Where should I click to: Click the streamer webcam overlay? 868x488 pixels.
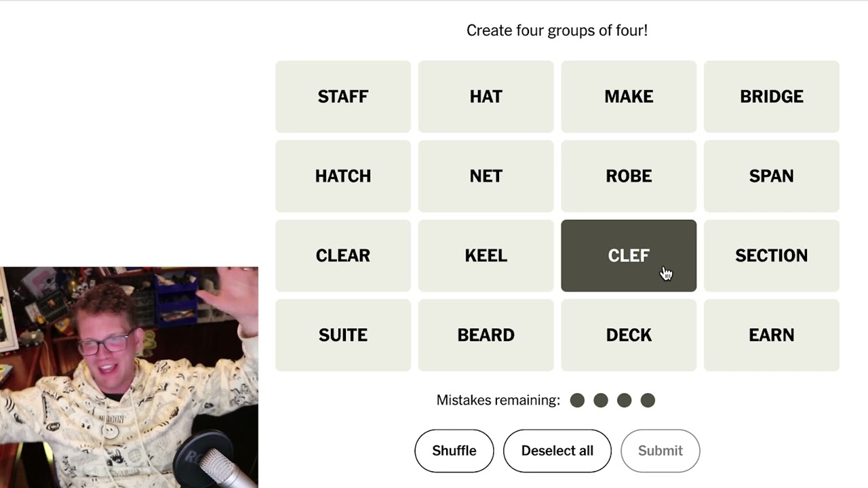click(x=129, y=377)
